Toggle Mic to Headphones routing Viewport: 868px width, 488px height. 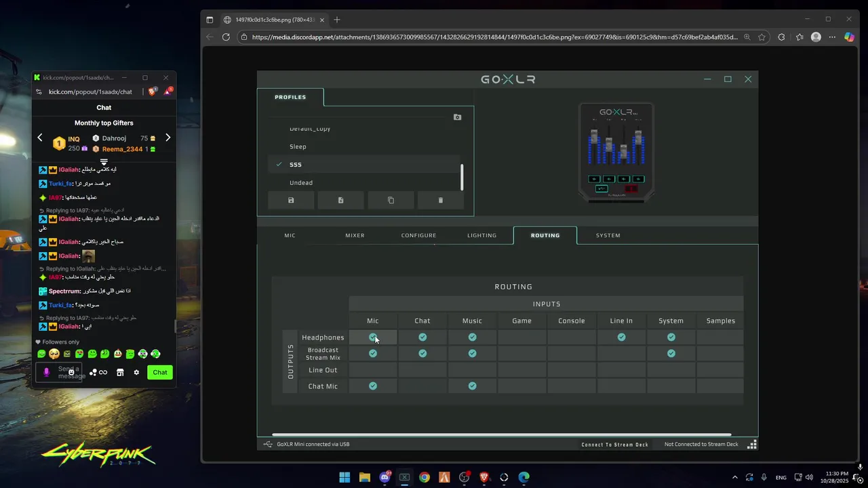pos(373,337)
